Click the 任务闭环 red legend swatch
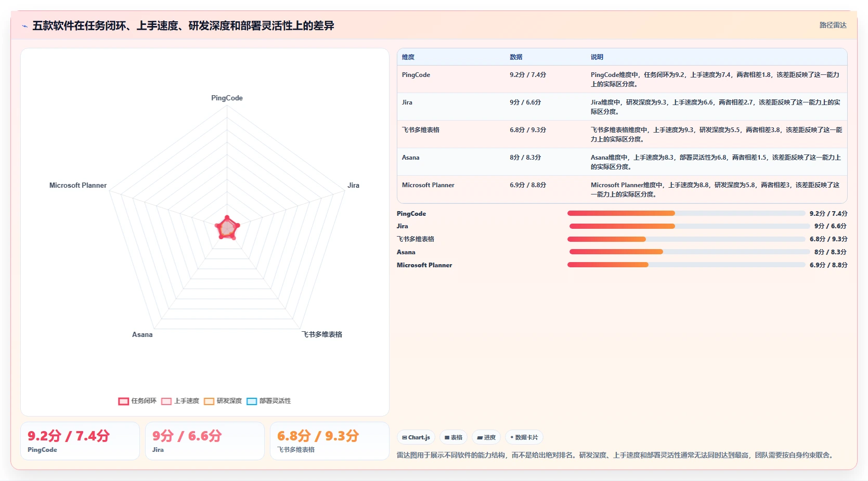The width and height of the screenshot is (868, 481). 123,401
